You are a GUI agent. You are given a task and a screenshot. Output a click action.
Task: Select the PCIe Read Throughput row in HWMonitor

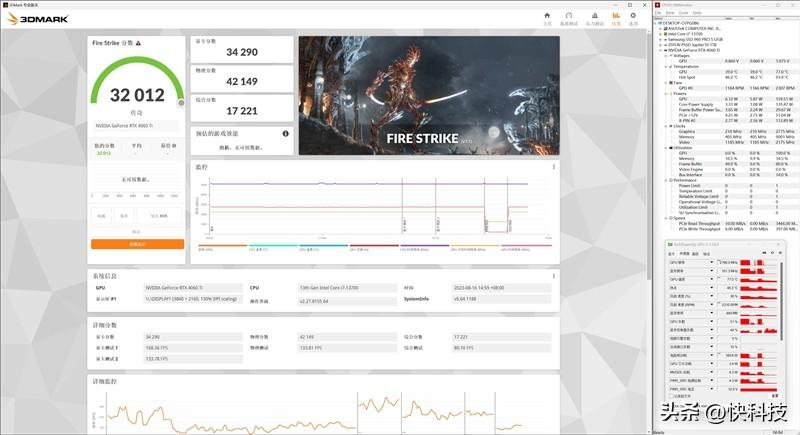click(x=737, y=223)
